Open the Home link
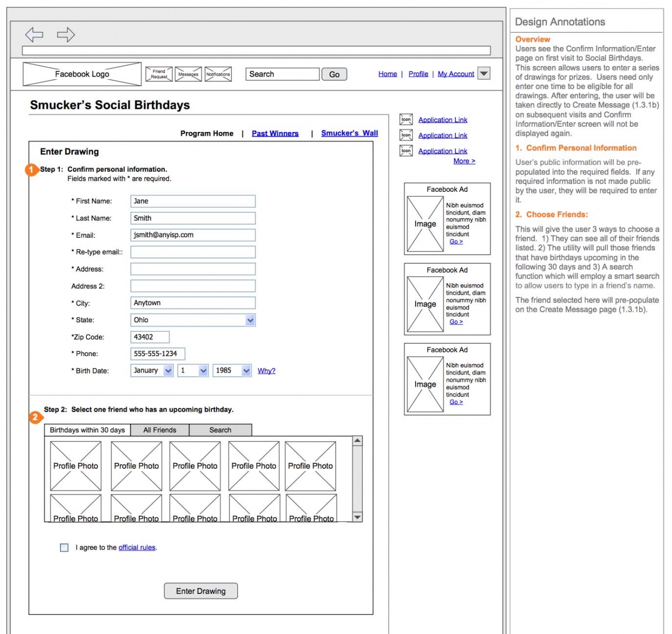The width and height of the screenshot is (672, 634). coord(388,74)
